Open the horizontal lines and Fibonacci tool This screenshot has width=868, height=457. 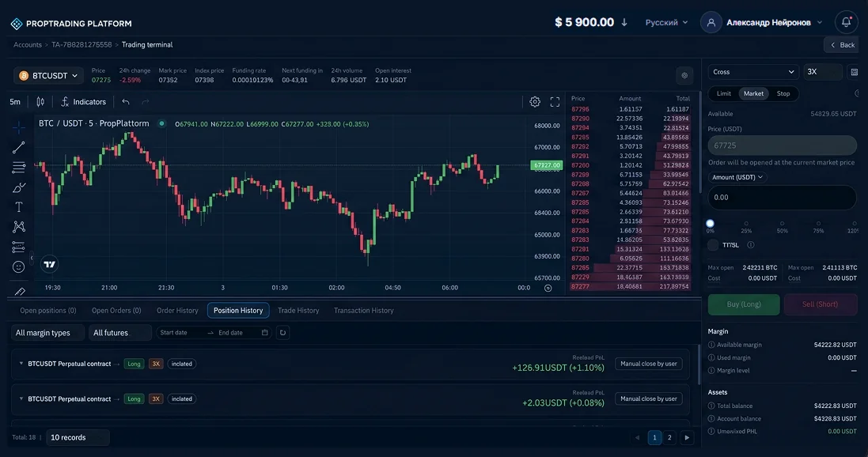[19, 167]
